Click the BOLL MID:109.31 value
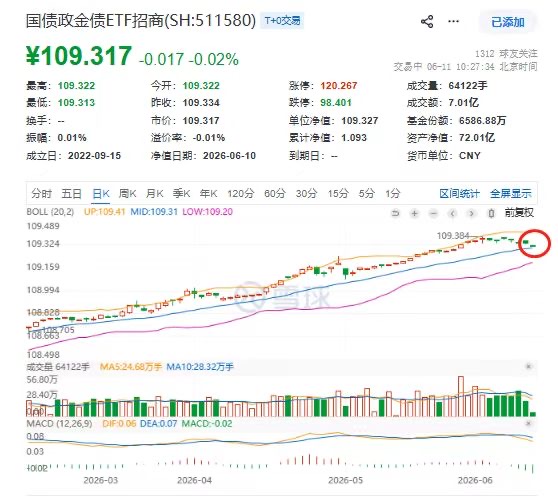Screen dimensions: 558x496 pos(154,212)
